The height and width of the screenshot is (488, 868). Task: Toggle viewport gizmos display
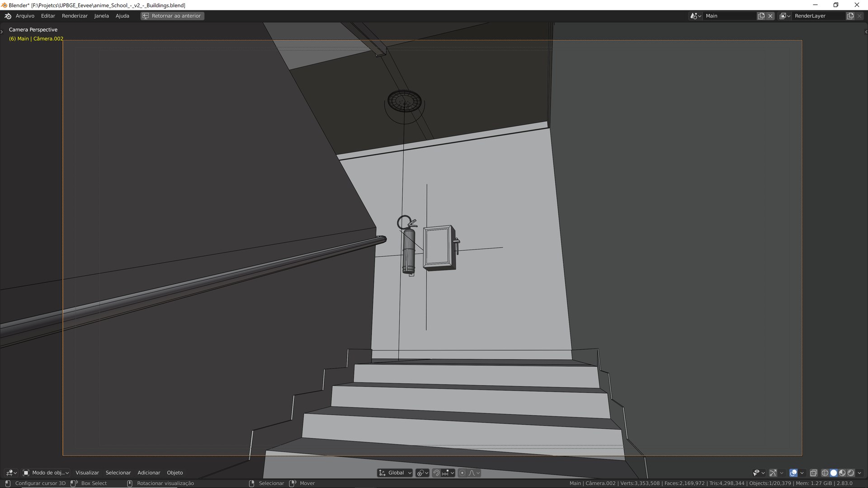tap(773, 473)
